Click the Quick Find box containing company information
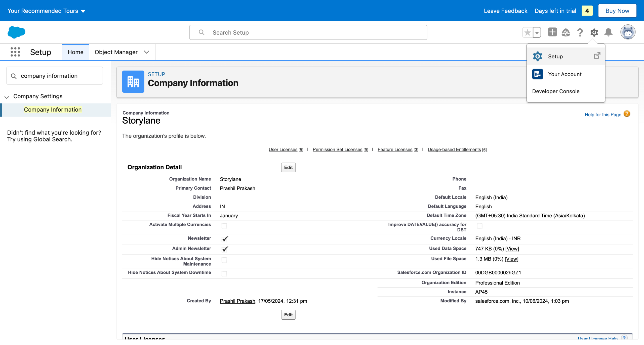Screen dimensions: 644x345 pos(55,76)
